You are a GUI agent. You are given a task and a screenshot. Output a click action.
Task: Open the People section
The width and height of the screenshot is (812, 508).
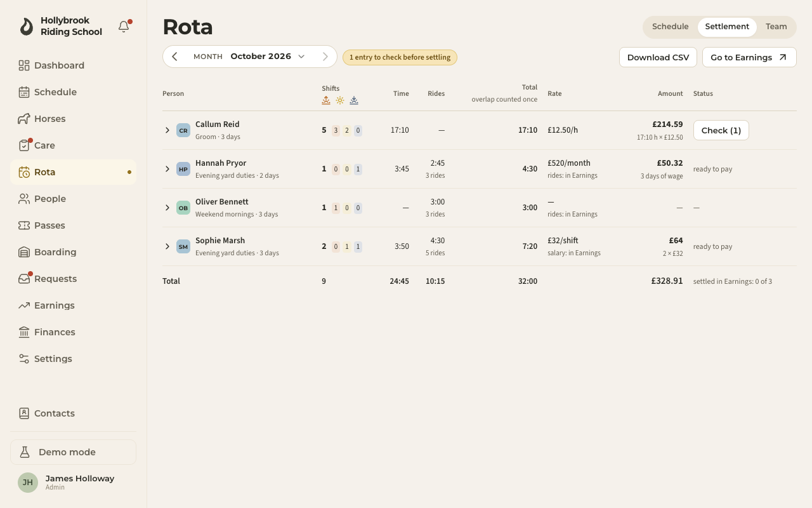pyautogui.click(x=73, y=199)
